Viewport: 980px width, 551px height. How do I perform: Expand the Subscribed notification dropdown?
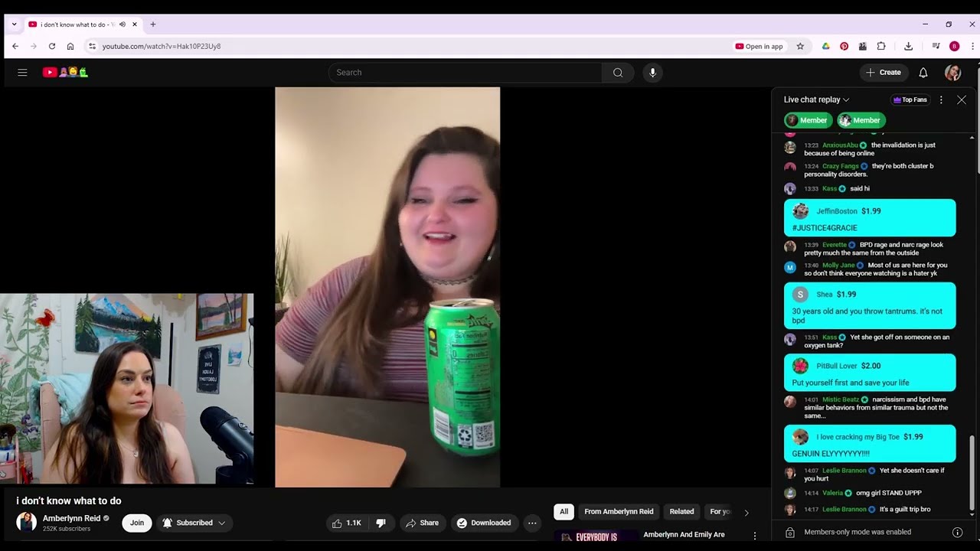click(194, 523)
